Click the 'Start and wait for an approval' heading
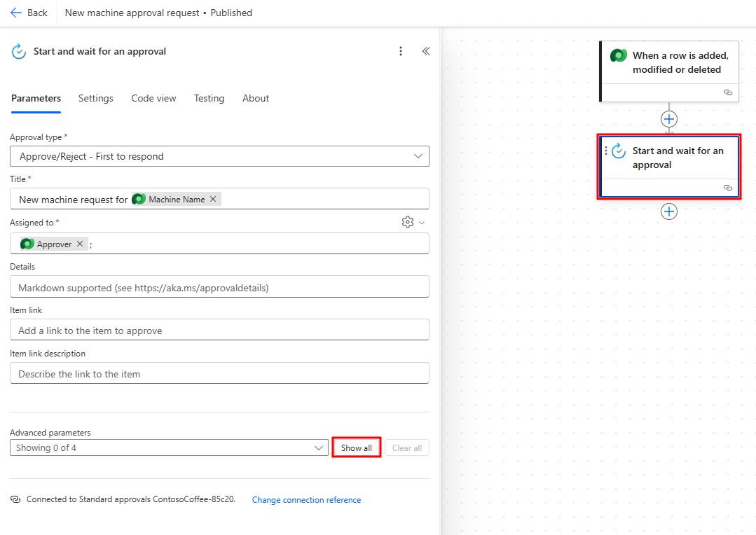 (99, 52)
